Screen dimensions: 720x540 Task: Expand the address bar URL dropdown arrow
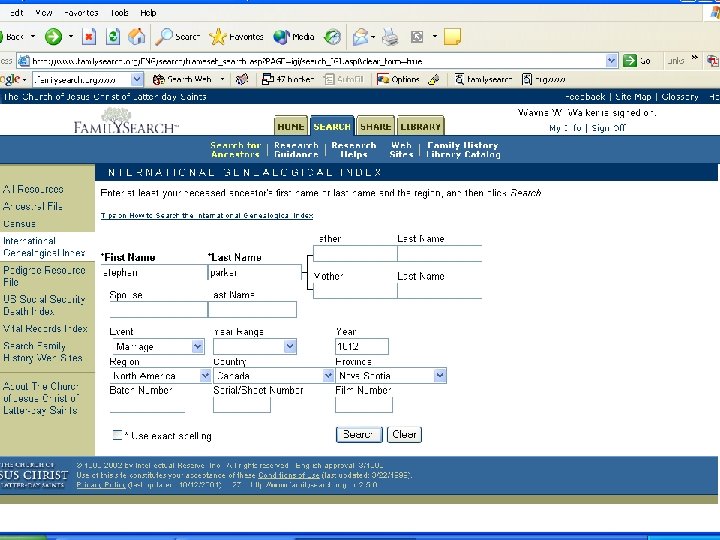pyautogui.click(x=611, y=61)
